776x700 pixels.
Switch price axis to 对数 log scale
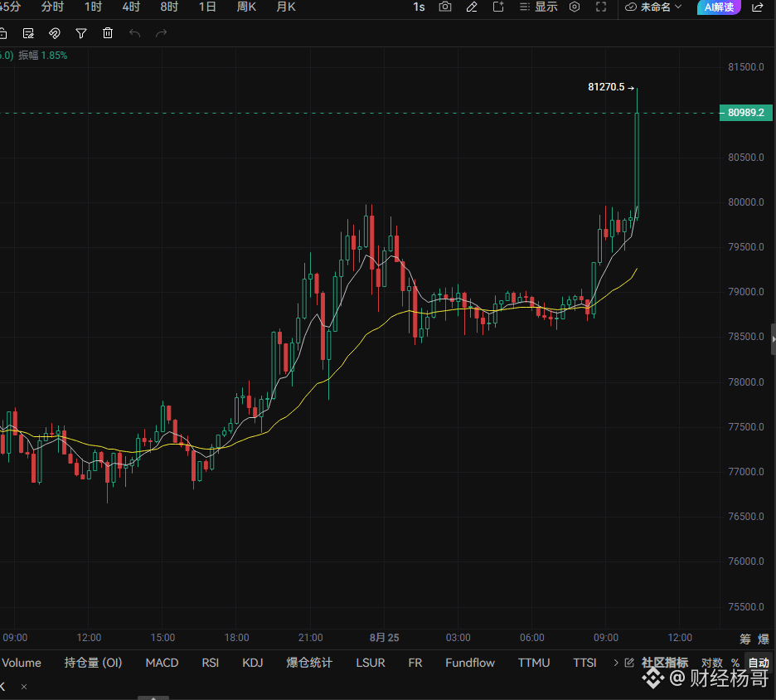711,663
